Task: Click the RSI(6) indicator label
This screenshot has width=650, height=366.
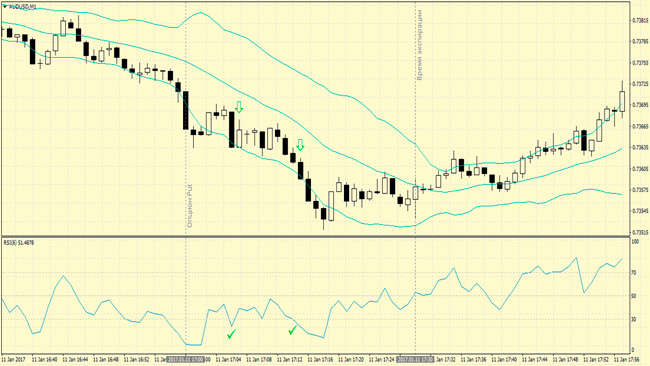Action: pyautogui.click(x=19, y=242)
